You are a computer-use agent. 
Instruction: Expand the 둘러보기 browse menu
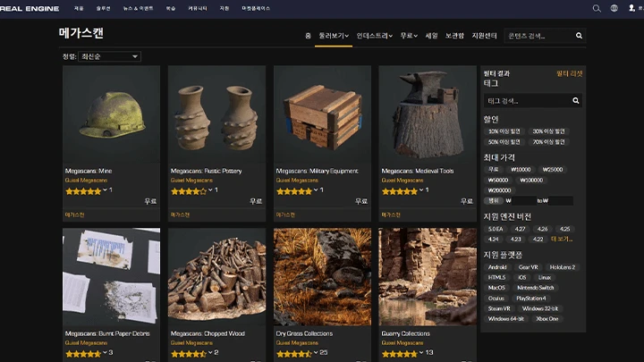pyautogui.click(x=334, y=36)
